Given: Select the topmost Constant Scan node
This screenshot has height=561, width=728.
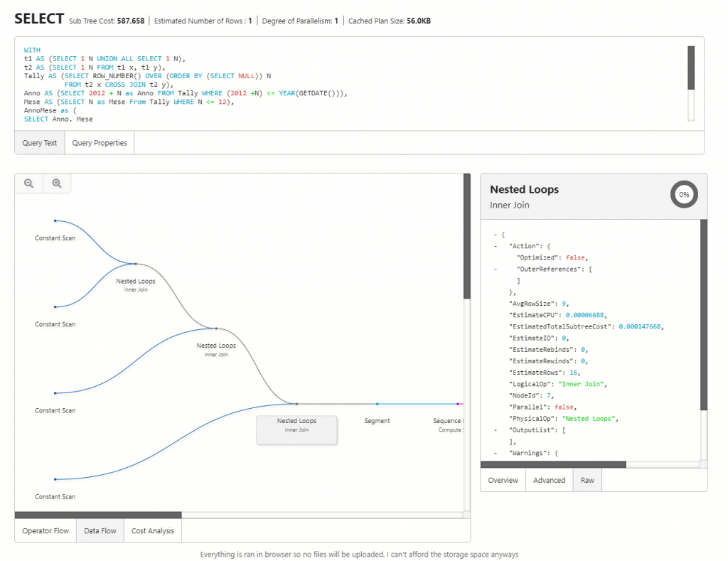Looking at the screenshot, I should click(x=55, y=237).
